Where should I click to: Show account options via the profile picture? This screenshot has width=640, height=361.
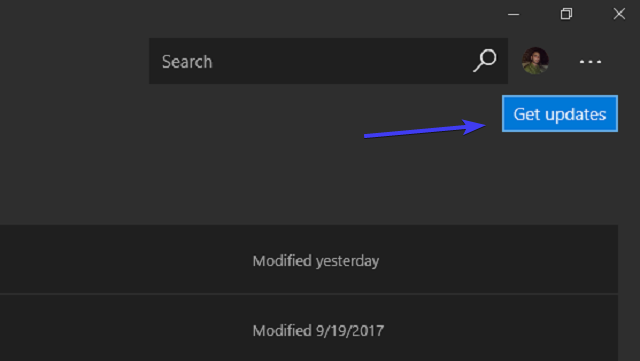point(535,60)
